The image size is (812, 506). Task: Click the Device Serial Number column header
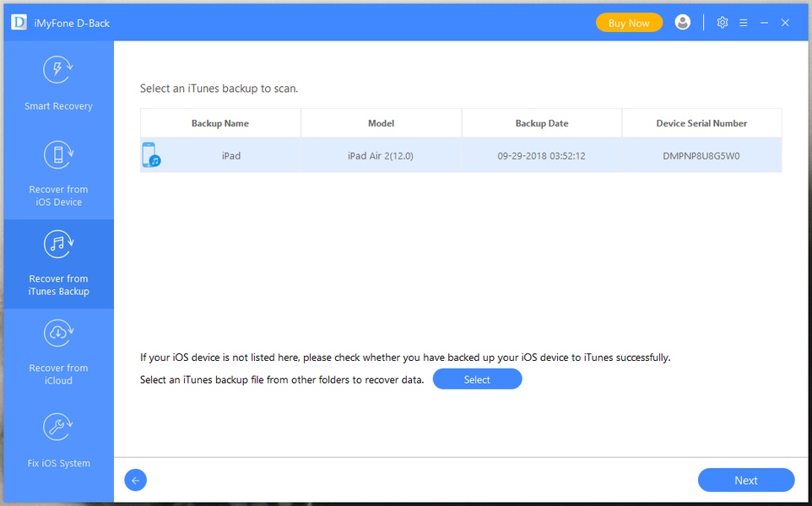(701, 123)
